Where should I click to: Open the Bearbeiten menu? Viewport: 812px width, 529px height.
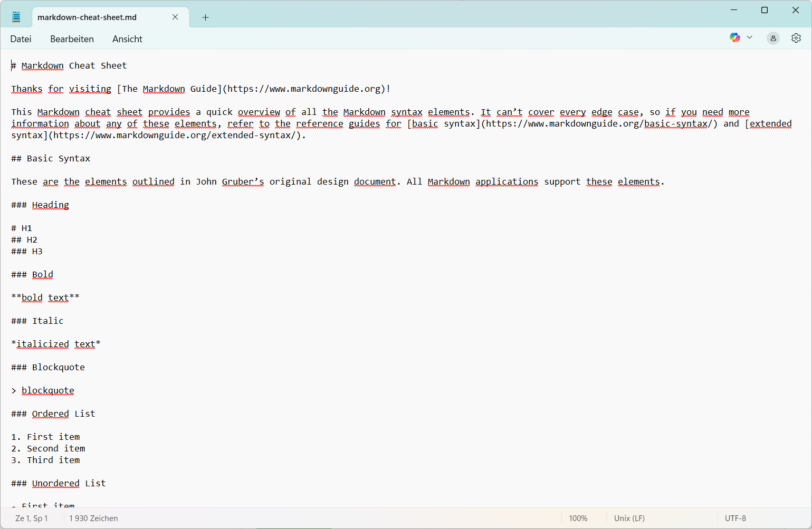(72, 39)
